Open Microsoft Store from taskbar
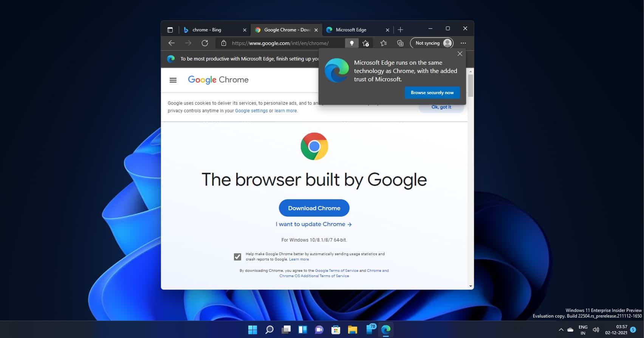The height and width of the screenshot is (338, 644). [x=336, y=330]
